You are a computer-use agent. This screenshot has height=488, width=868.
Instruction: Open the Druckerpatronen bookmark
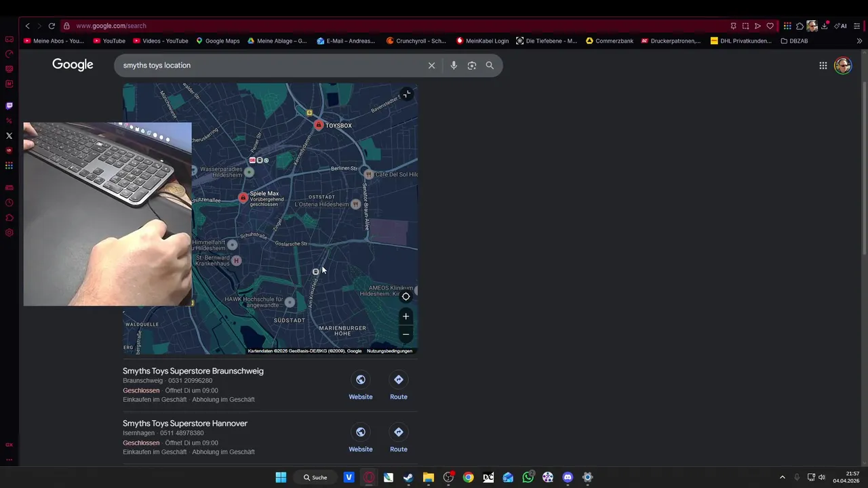point(671,41)
